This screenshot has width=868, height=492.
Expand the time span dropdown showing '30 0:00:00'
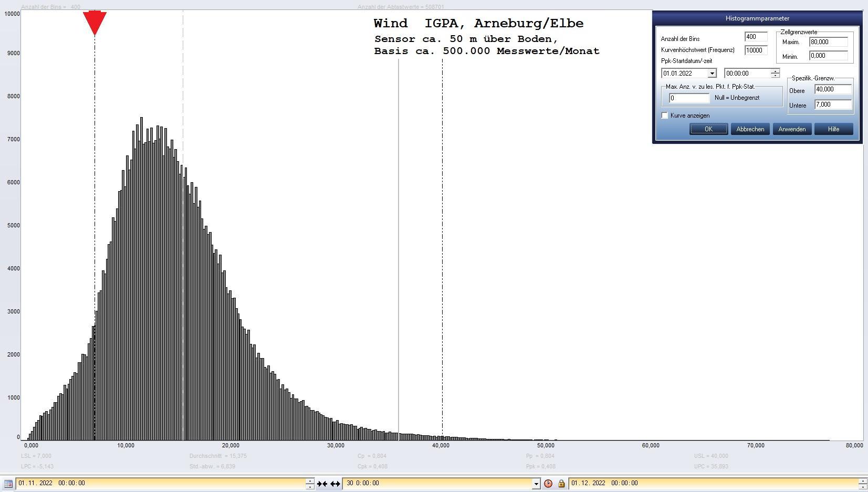(536, 484)
